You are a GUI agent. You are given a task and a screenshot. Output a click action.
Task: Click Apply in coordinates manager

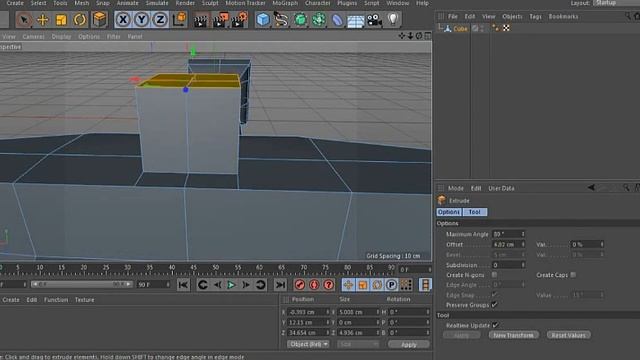point(409,344)
